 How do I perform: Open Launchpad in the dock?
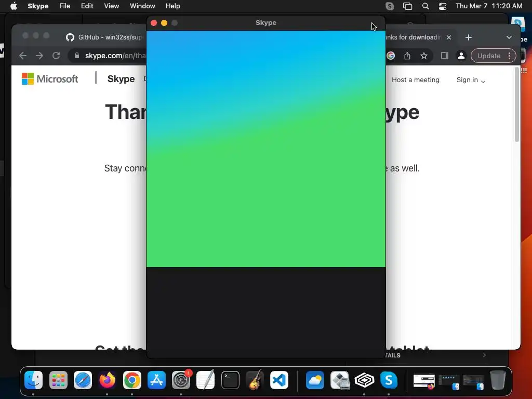(58, 380)
